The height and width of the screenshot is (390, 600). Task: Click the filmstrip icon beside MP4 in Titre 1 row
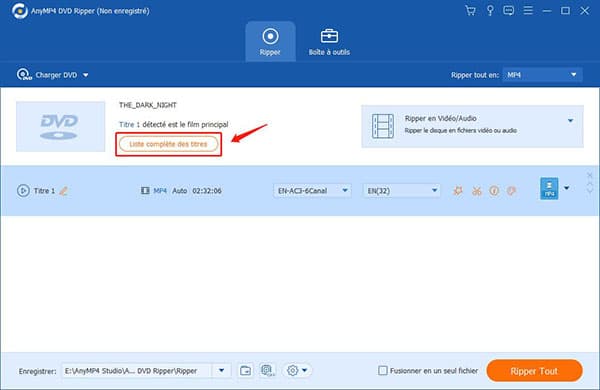(145, 191)
